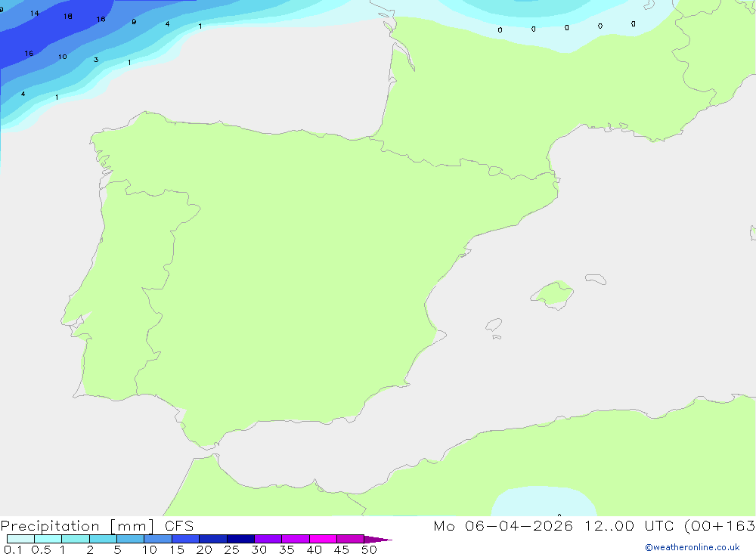
Task: Click the 0.1–0.5 mm palest legend swatch
Action: pyautogui.click(x=20, y=539)
